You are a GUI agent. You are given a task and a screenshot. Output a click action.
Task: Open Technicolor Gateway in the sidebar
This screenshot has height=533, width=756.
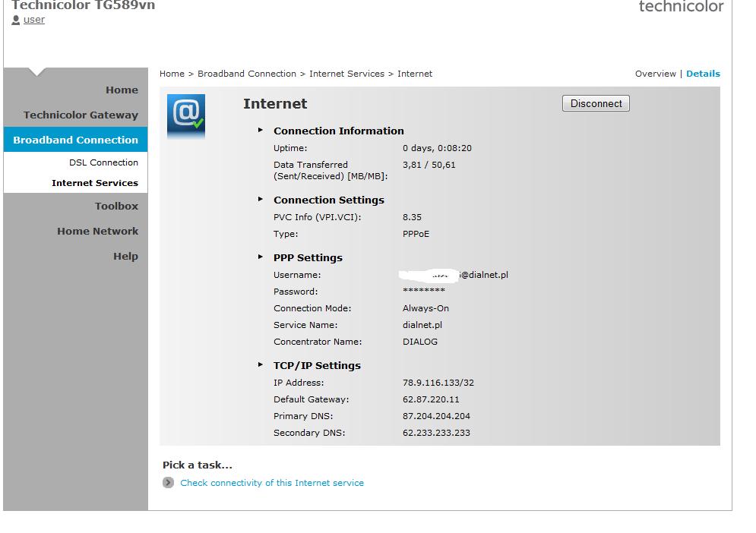pos(81,115)
